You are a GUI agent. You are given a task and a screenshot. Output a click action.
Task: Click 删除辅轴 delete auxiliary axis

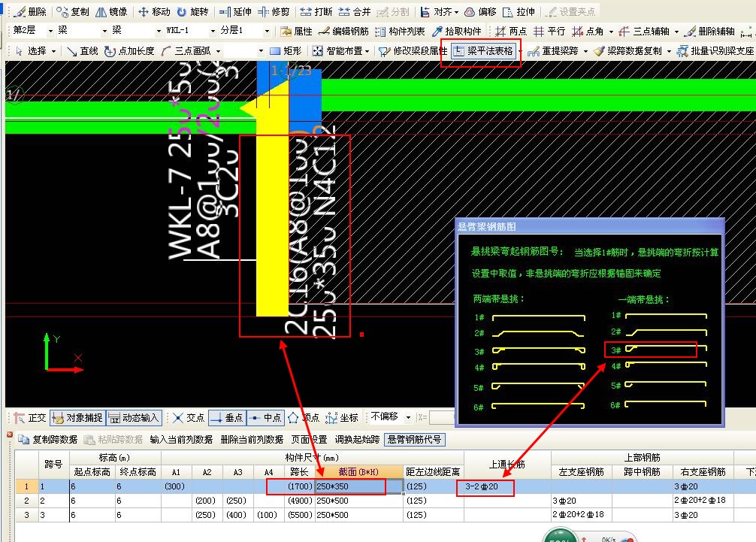(709, 32)
